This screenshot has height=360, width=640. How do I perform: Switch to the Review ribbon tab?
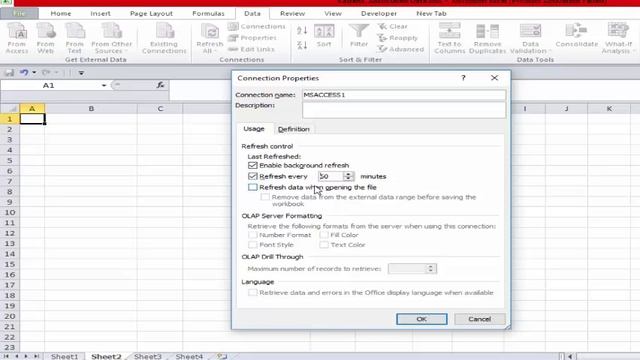(293, 13)
